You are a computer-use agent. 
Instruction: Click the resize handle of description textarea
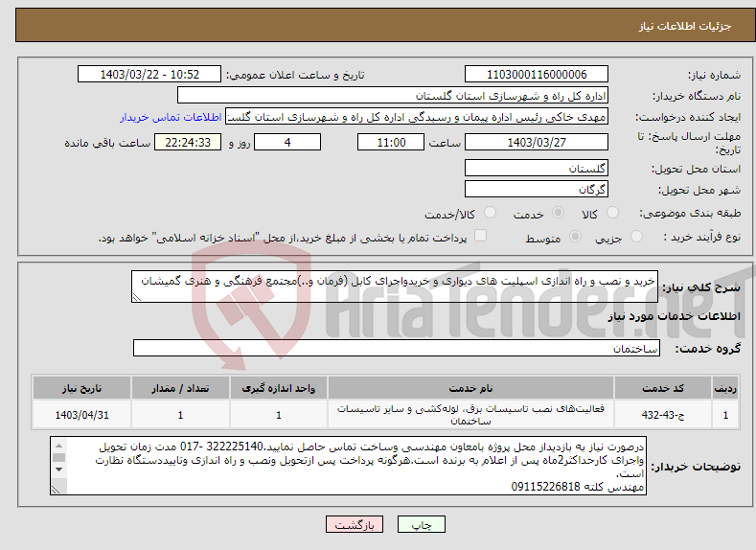[x=137, y=297]
